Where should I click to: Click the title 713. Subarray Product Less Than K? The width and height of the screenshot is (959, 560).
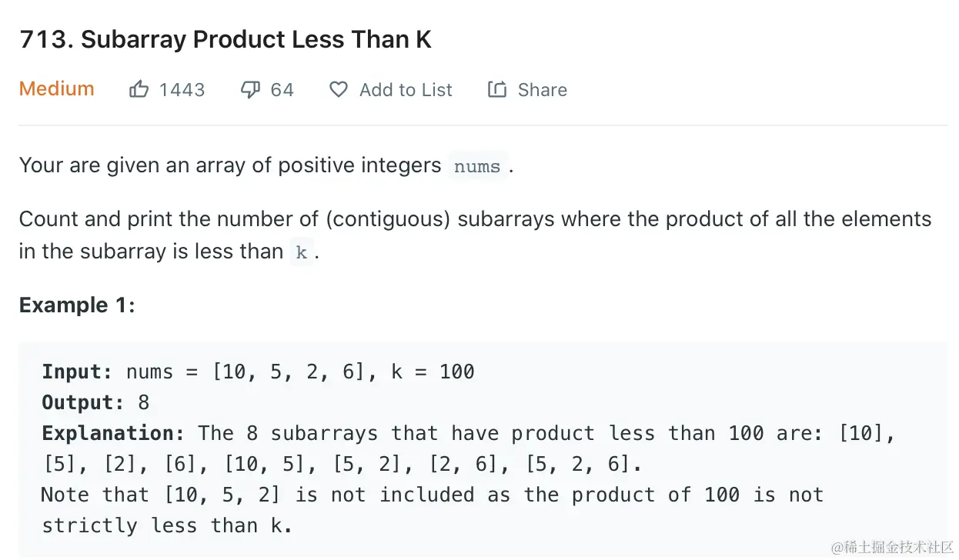[x=226, y=40]
